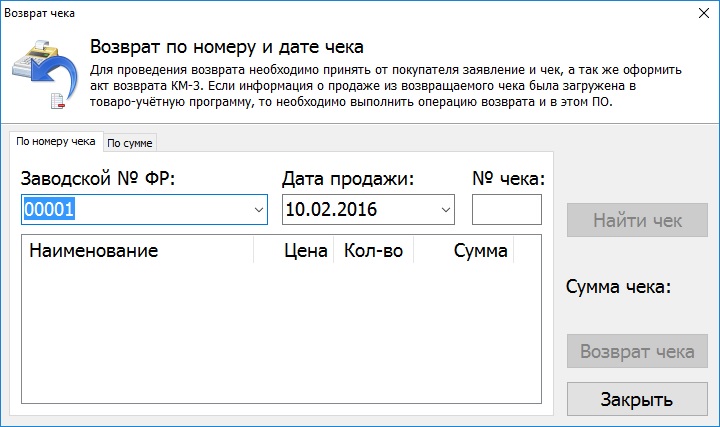Viewport: 720px width, 427px height.
Task: Close the window with the X button
Action: (x=701, y=14)
